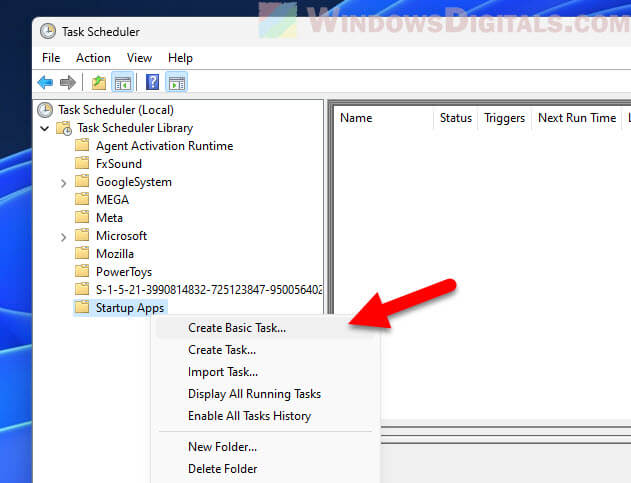Click the Startup Apps folder icon
This screenshot has height=483, width=631.
pos(82,307)
